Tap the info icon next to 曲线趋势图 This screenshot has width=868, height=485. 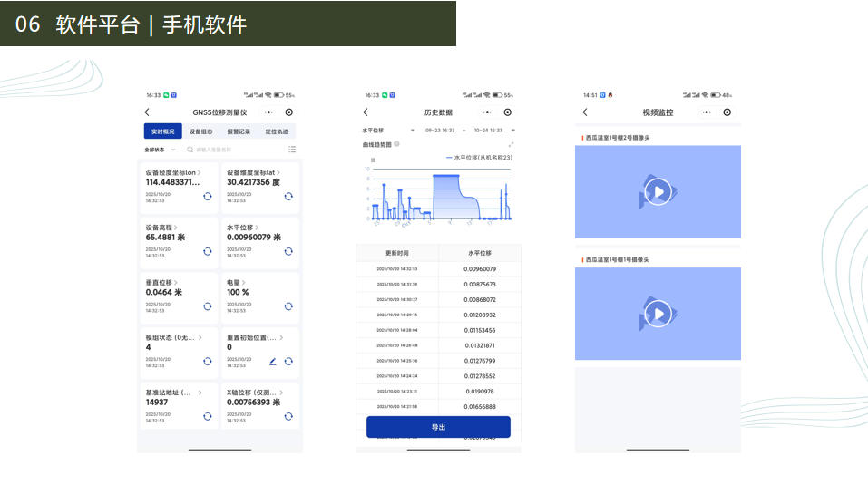pyautogui.click(x=397, y=144)
